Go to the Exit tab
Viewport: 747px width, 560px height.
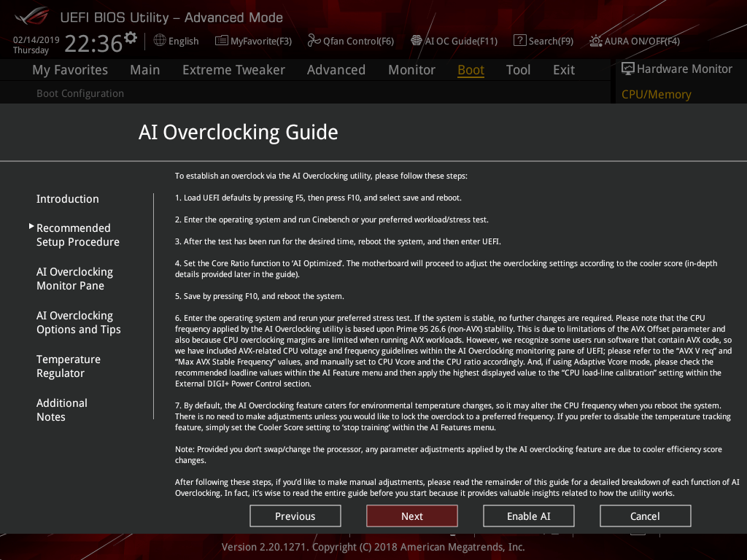click(564, 70)
